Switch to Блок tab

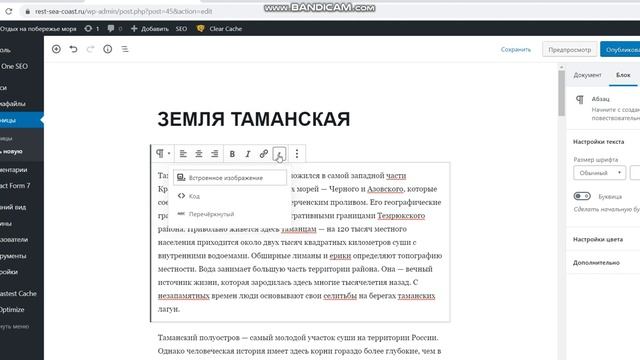tap(623, 75)
